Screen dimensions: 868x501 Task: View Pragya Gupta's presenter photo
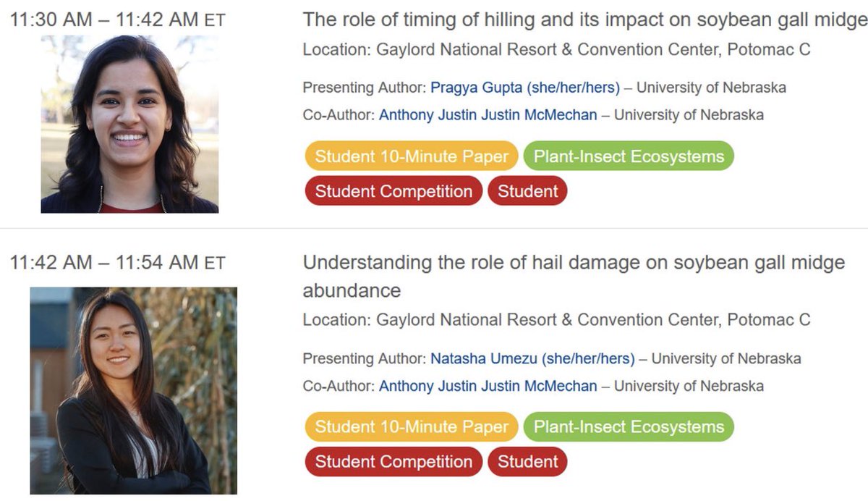(129, 124)
